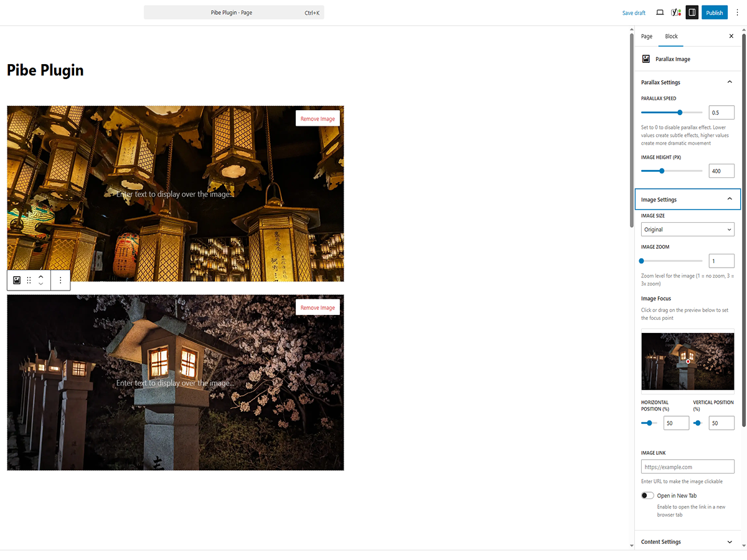
Task: Open the editor options three-dot menu
Action: click(x=737, y=12)
